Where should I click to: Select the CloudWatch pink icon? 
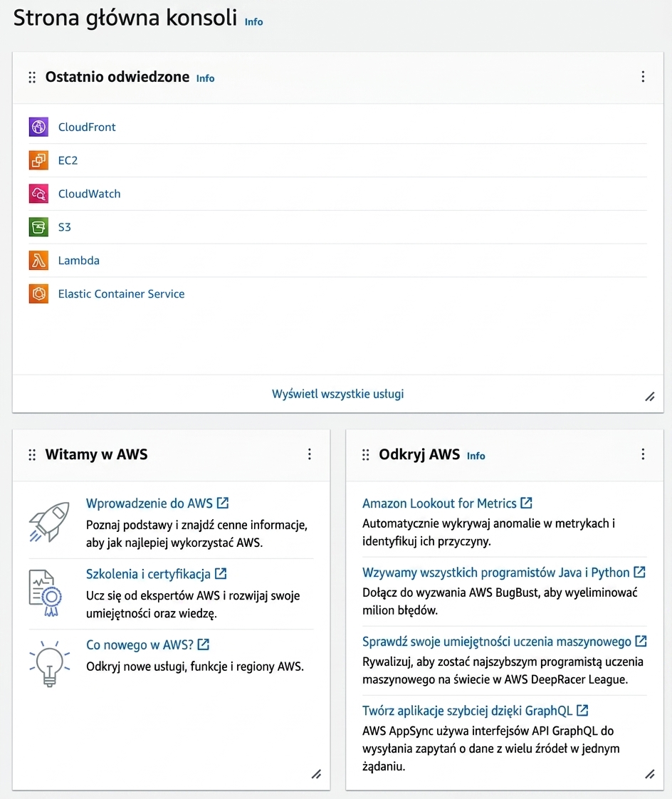click(x=38, y=194)
